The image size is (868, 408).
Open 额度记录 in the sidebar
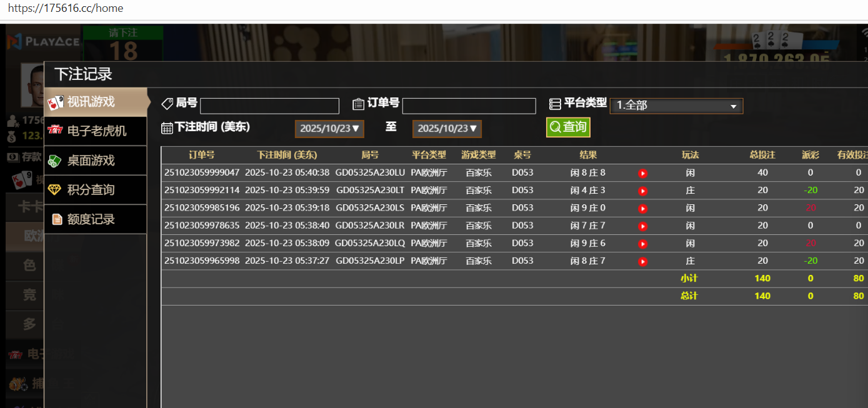point(96,219)
